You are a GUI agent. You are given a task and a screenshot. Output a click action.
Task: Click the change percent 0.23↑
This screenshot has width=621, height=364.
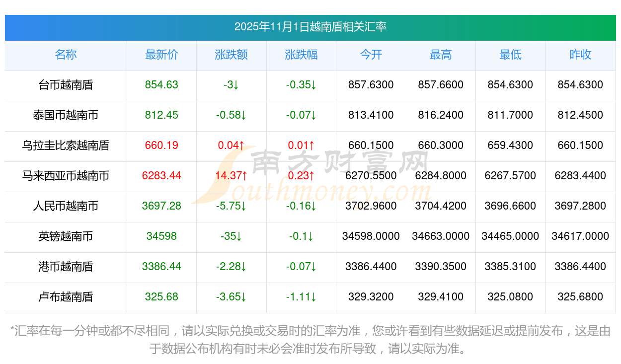(301, 176)
